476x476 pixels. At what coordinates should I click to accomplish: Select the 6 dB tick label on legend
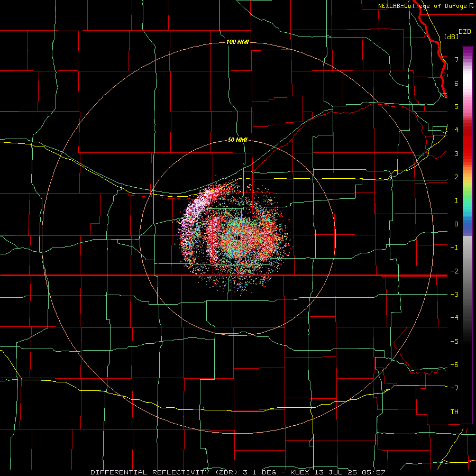(456, 83)
